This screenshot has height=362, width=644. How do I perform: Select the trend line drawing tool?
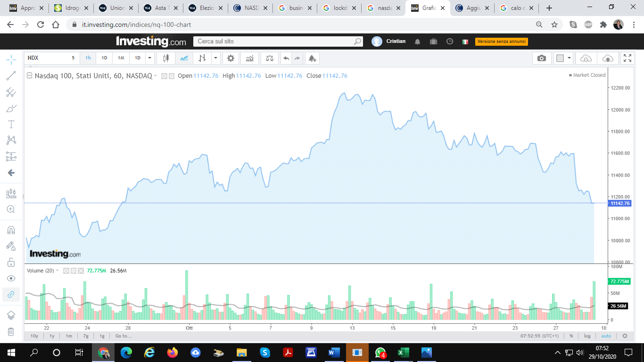coord(11,75)
